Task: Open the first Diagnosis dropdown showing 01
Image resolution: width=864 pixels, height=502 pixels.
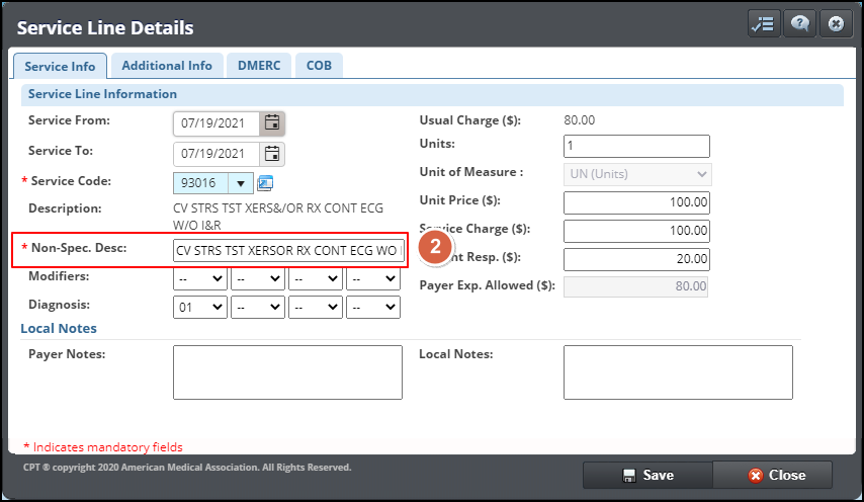Action: pos(200,307)
